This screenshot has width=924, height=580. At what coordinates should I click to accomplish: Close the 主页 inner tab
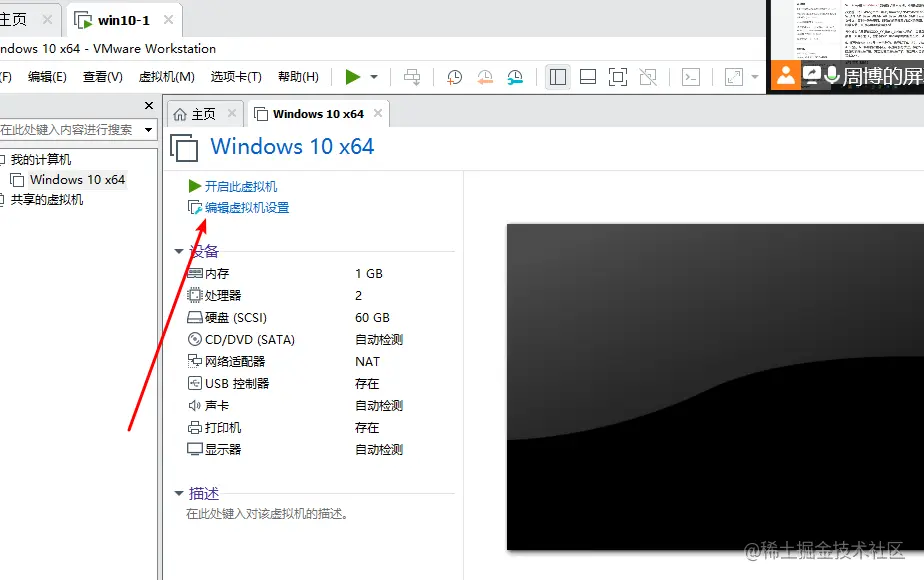click(232, 113)
